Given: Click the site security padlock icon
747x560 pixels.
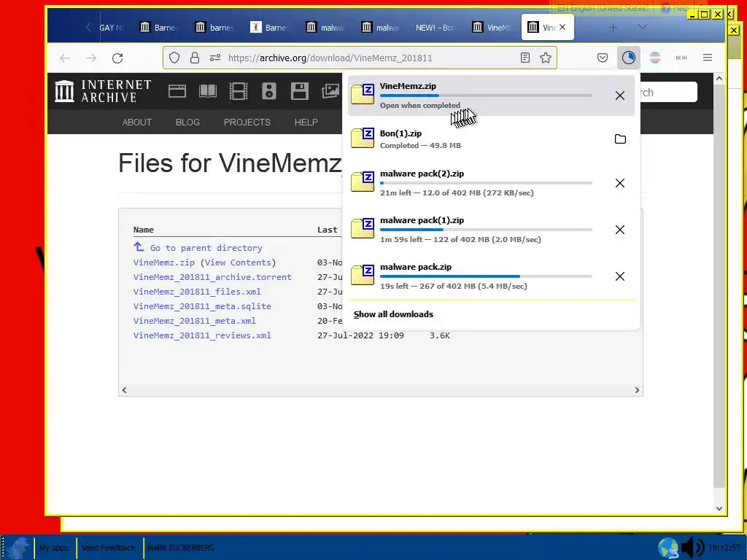Looking at the screenshot, I should click(x=194, y=58).
